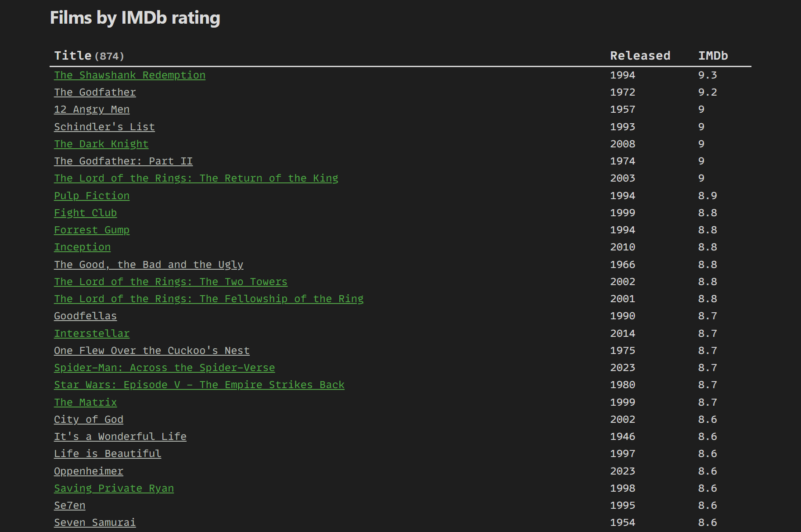This screenshot has height=532, width=801.
Task: Select year 1993 in Schindler's List row
Action: click(623, 127)
